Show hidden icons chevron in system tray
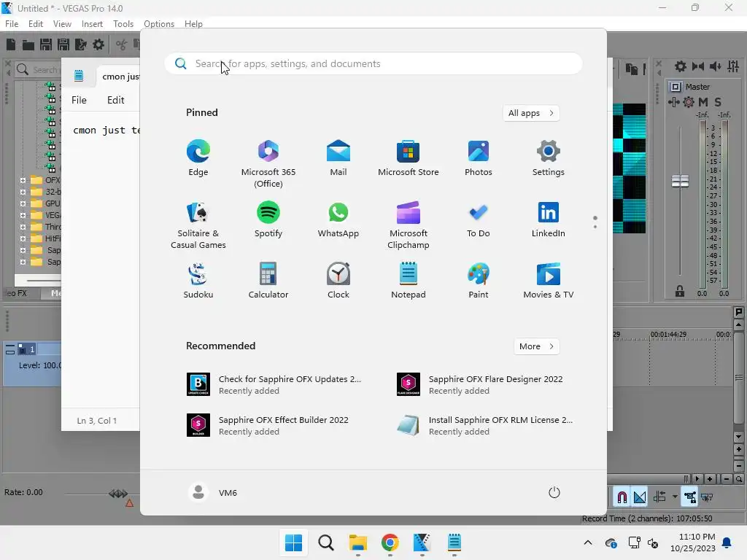The height and width of the screenshot is (560, 747). click(x=588, y=542)
